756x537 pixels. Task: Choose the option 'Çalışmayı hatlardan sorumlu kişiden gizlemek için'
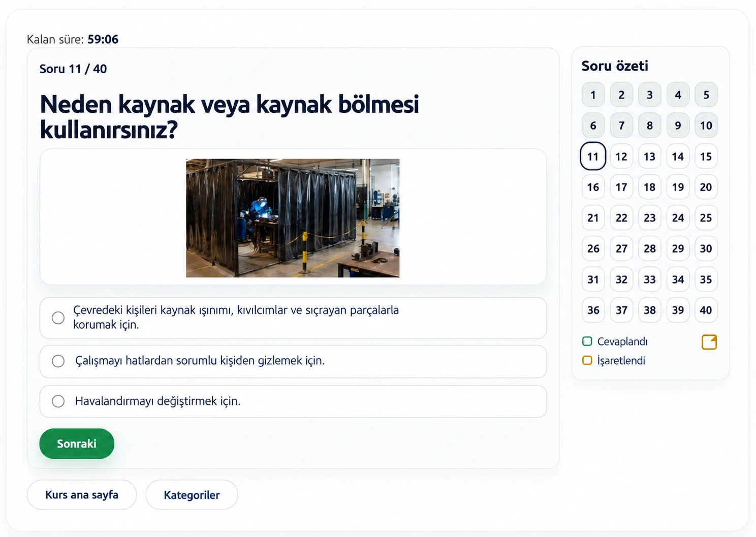tap(293, 361)
